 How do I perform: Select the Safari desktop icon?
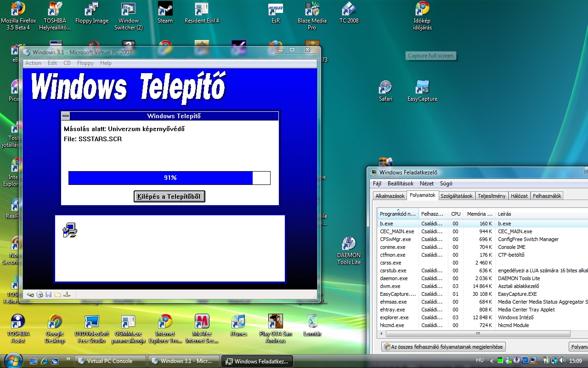[x=386, y=91]
